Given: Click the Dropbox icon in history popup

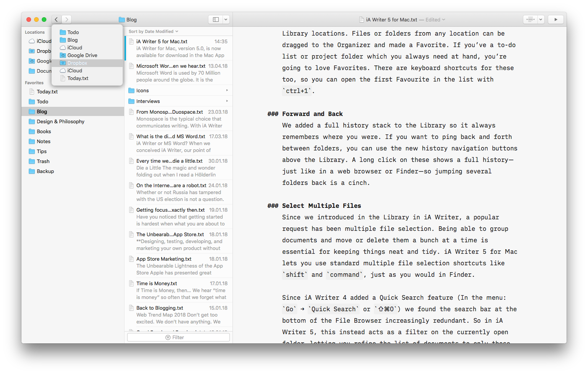Looking at the screenshot, I should tap(63, 63).
